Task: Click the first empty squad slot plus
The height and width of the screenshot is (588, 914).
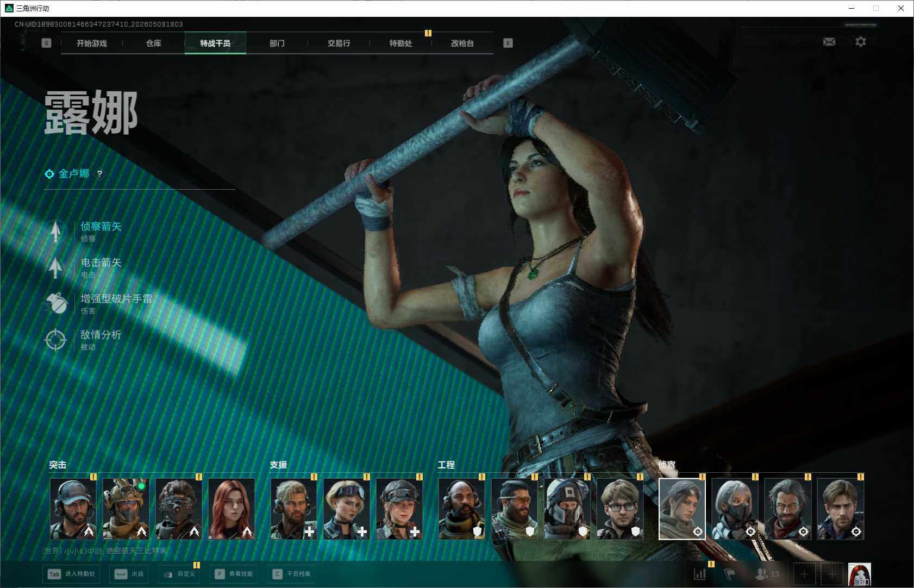Action: coord(804,574)
